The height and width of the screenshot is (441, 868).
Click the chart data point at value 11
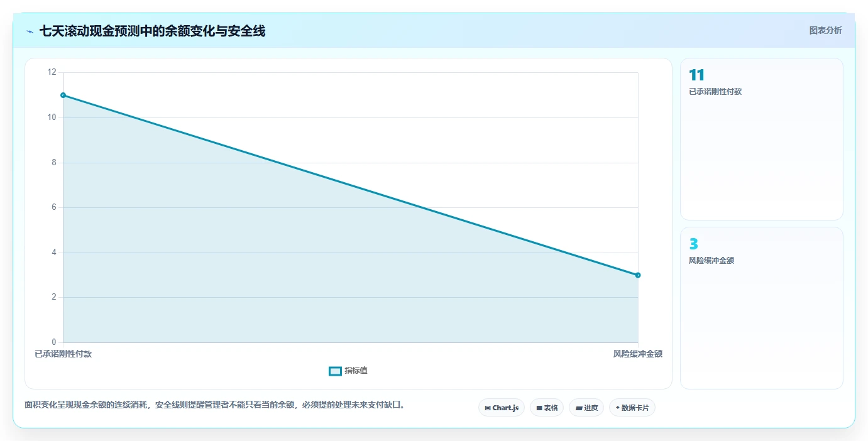(63, 95)
